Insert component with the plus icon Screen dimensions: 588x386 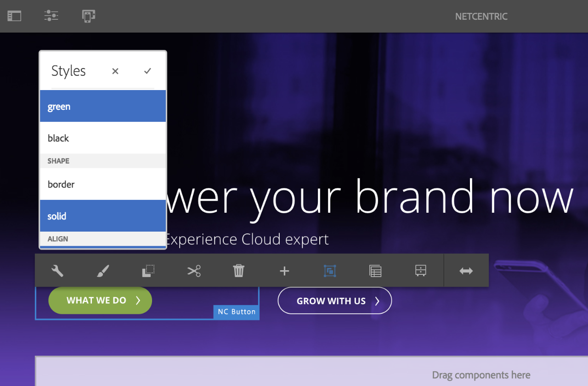click(x=284, y=271)
